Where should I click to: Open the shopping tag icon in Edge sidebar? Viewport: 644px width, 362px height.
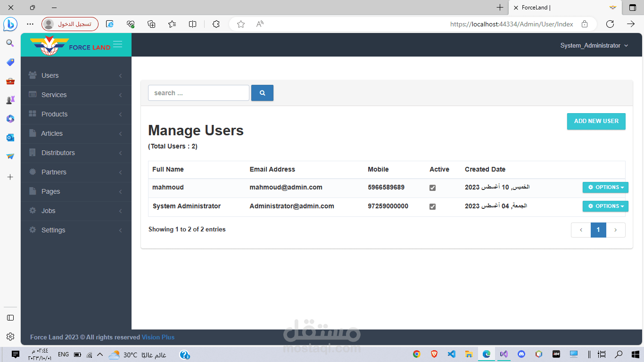[10, 62]
